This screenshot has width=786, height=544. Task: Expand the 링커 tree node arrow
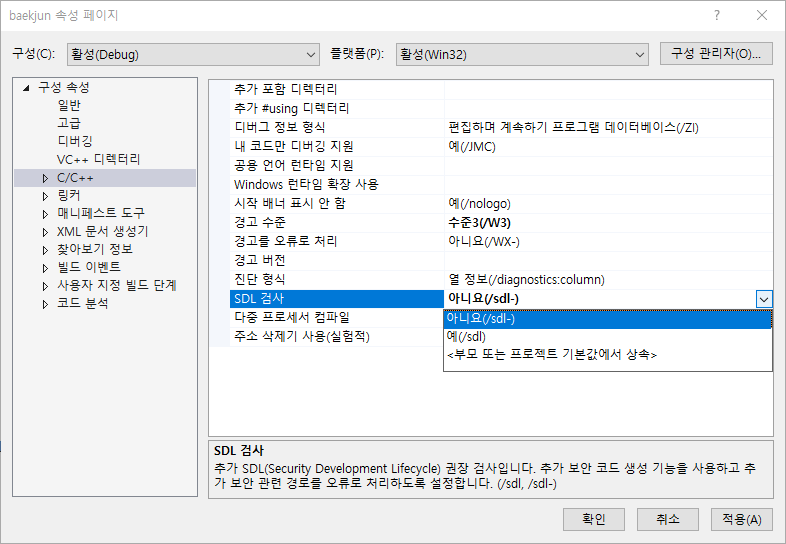click(x=45, y=196)
